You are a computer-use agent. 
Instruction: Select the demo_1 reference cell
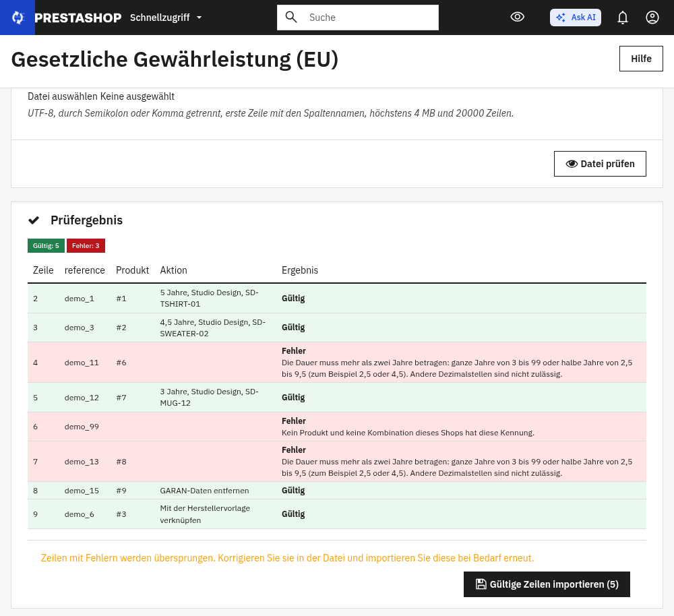[x=79, y=299]
